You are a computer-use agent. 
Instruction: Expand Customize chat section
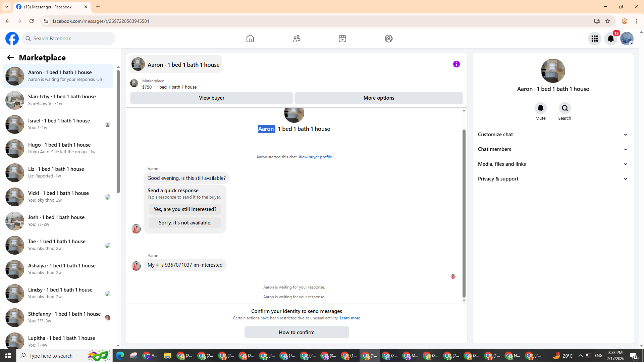coord(553,135)
